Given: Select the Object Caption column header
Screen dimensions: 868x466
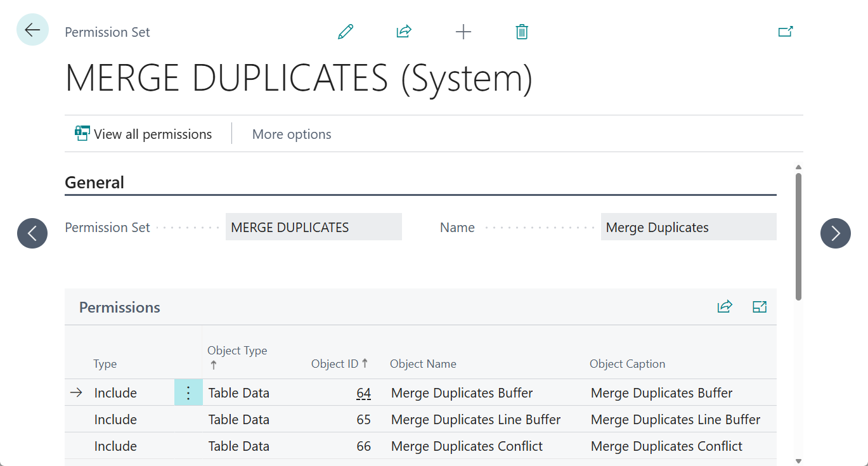Looking at the screenshot, I should click(627, 363).
